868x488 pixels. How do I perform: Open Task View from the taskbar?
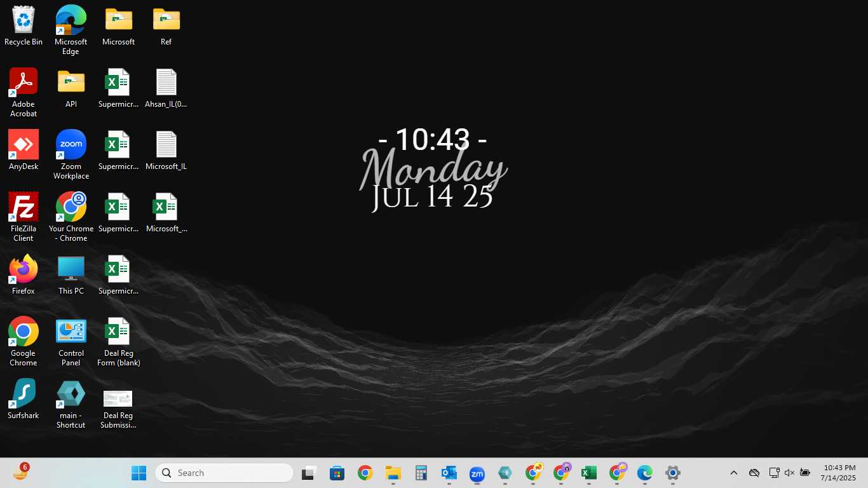click(x=309, y=473)
